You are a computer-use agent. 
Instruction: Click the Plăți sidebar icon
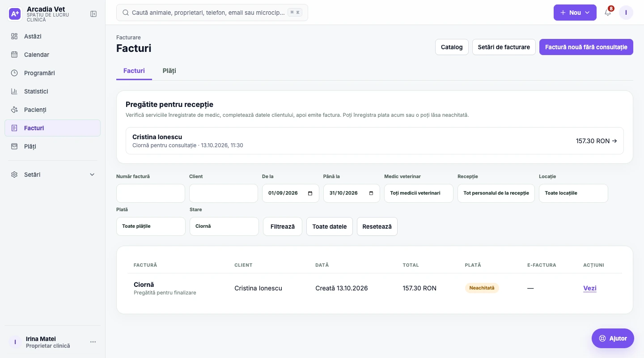[14, 146]
